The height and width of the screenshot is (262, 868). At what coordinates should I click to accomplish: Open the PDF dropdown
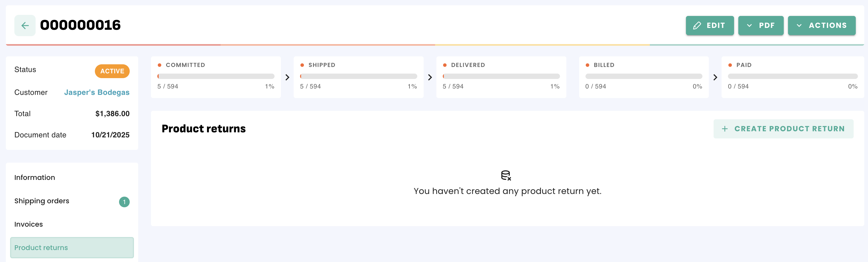(761, 26)
